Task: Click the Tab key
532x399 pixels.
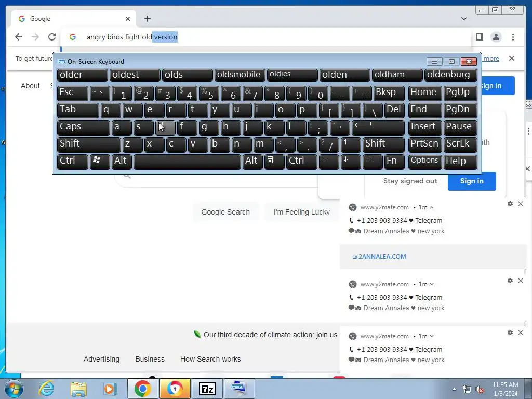Action: [x=78, y=110]
